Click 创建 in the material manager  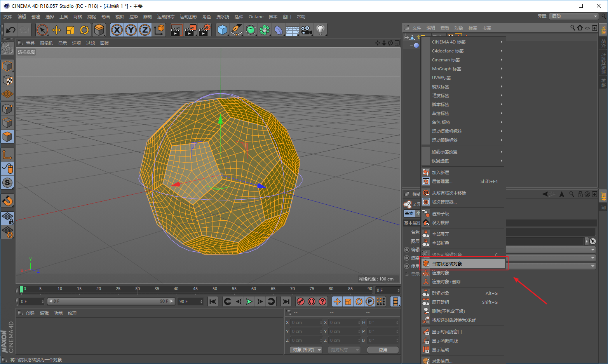pyautogui.click(x=30, y=313)
